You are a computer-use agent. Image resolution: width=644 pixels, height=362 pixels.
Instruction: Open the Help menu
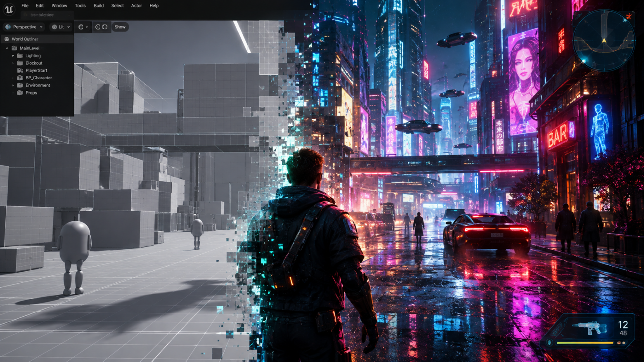(x=154, y=6)
